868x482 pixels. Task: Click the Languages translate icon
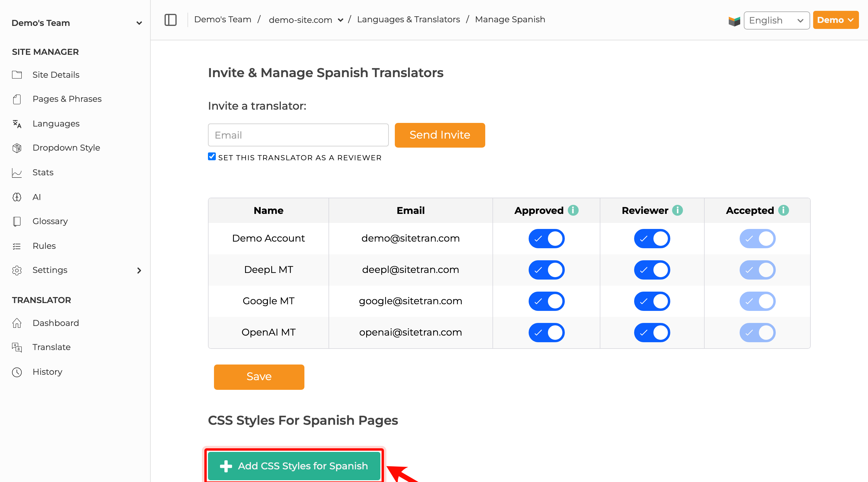pyautogui.click(x=17, y=124)
